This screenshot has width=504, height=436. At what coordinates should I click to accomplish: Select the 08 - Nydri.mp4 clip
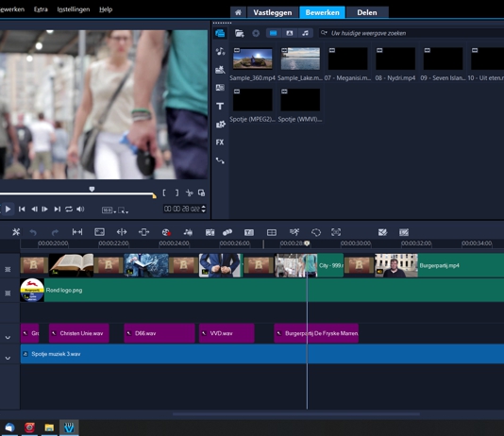(x=395, y=59)
